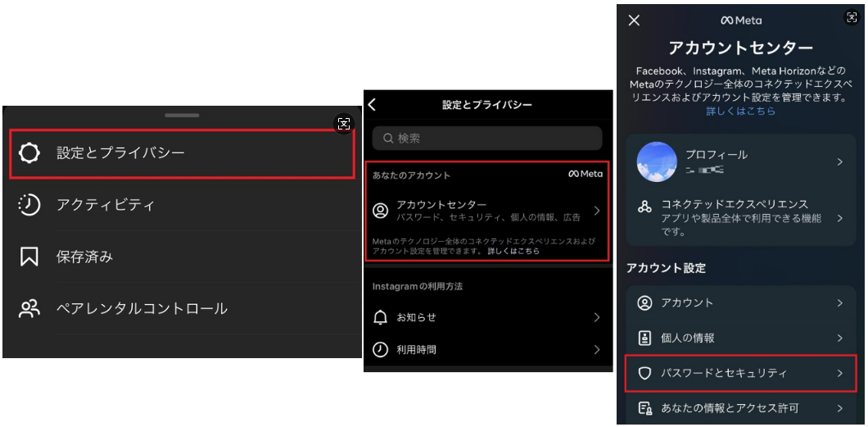Click the gear icon beside 設定とプライバシー
The height and width of the screenshot is (427, 868).
(x=29, y=153)
